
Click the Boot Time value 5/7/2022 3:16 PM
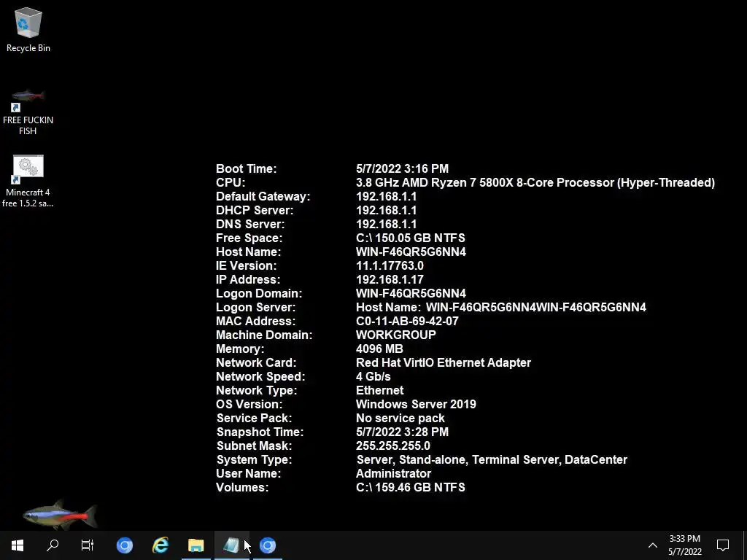pyautogui.click(x=402, y=168)
